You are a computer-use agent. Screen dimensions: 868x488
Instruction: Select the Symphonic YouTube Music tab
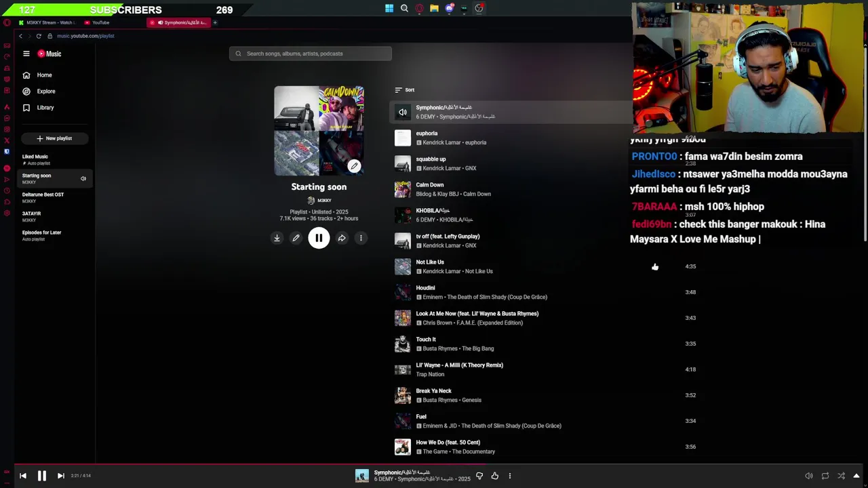click(180, 22)
